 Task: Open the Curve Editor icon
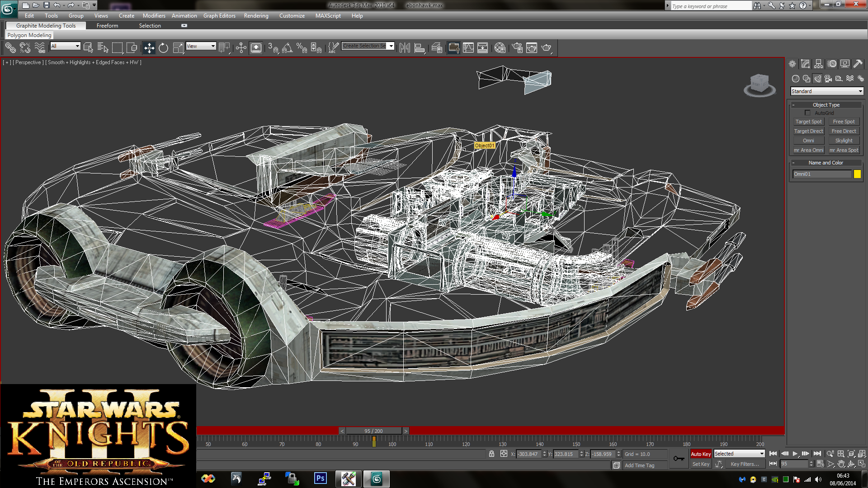[468, 47]
